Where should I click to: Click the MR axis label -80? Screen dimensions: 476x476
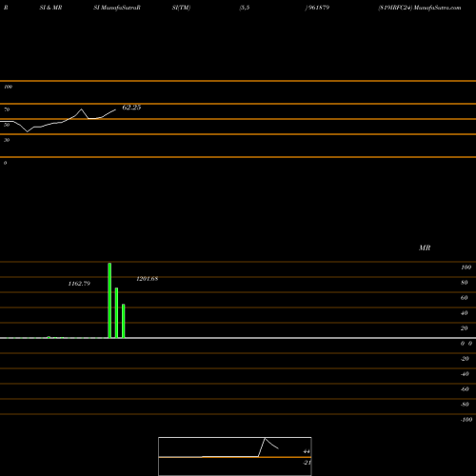pos(465,405)
